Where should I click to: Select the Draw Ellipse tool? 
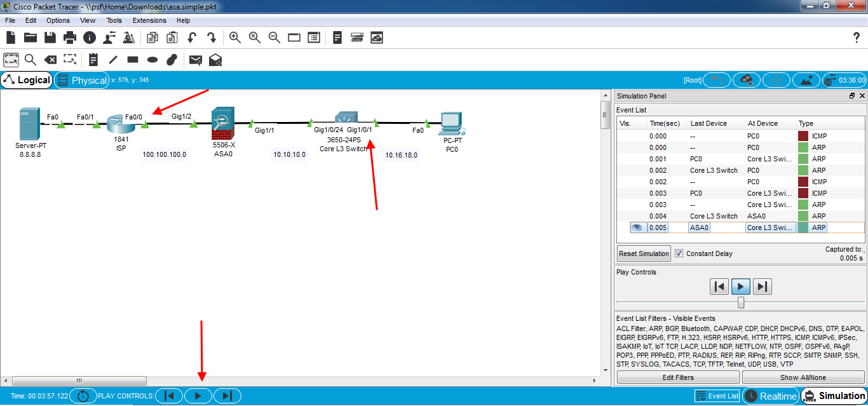coord(152,60)
